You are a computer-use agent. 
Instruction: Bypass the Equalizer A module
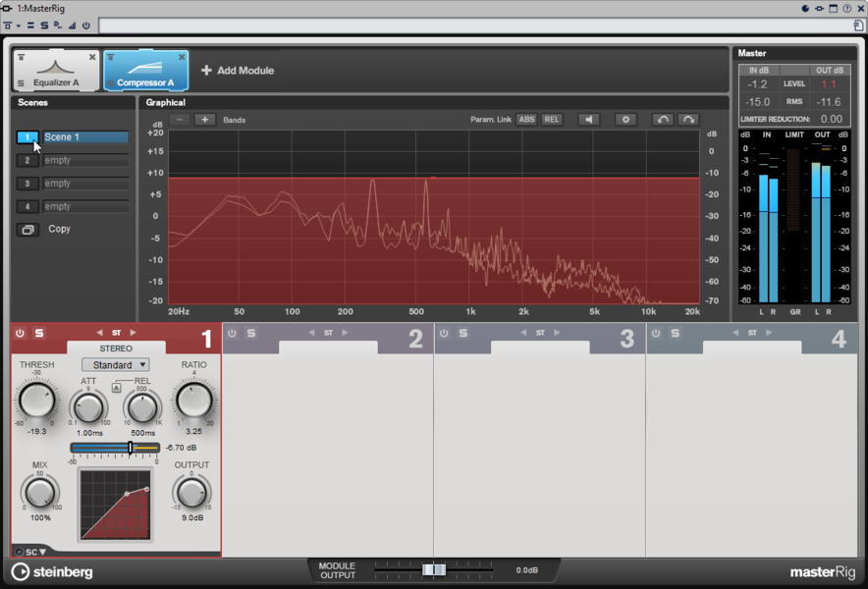[21, 57]
